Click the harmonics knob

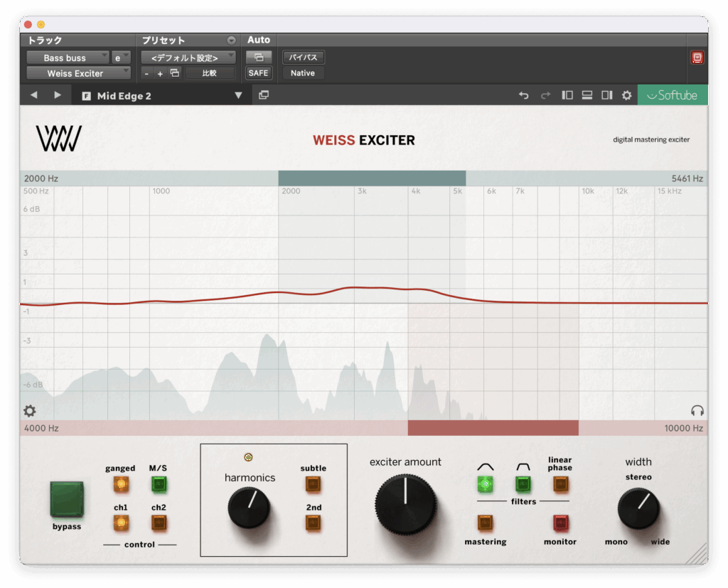click(x=249, y=508)
